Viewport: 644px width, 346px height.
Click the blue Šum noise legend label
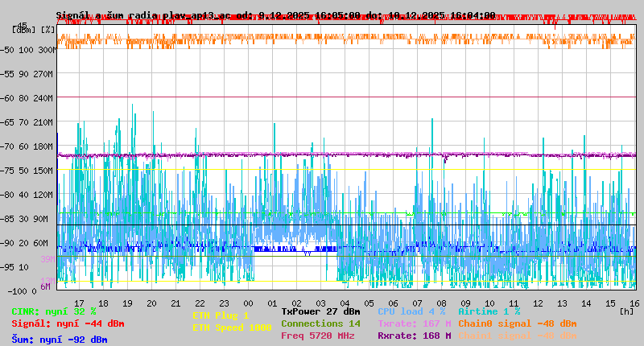(60, 340)
